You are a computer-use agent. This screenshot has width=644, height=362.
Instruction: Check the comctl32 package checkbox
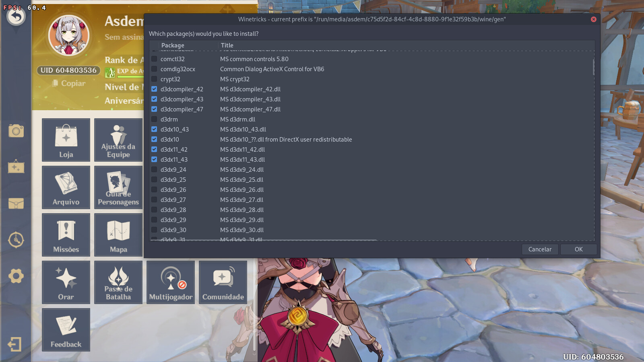[x=154, y=59]
